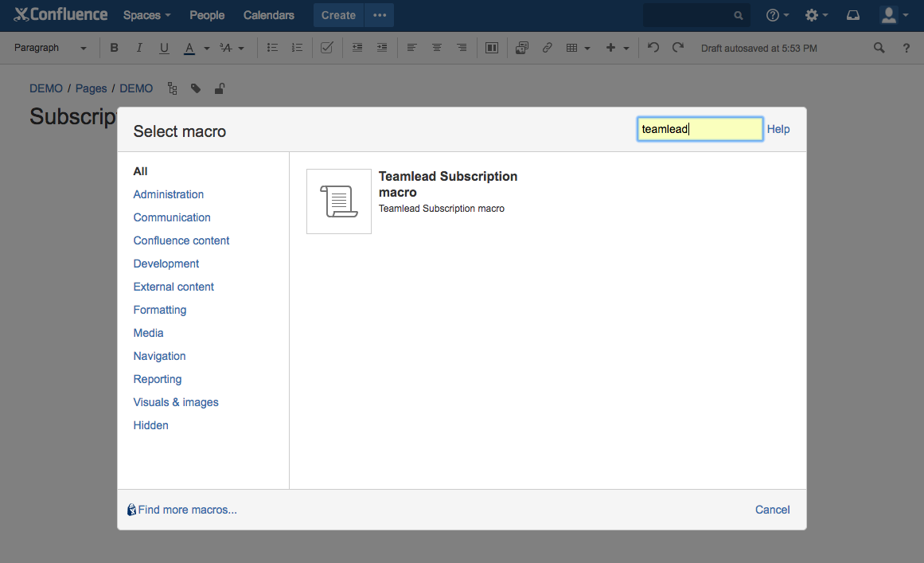Insert a bullet list
The image size is (924, 563).
pyautogui.click(x=272, y=48)
